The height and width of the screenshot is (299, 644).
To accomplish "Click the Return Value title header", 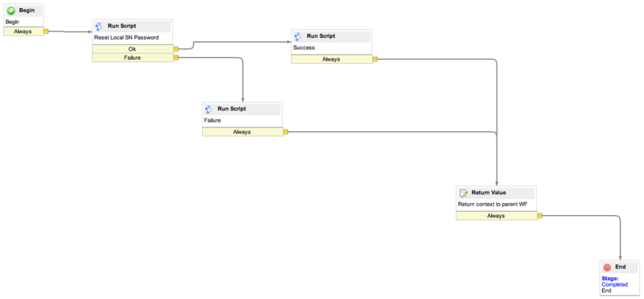I will pyautogui.click(x=489, y=193).
